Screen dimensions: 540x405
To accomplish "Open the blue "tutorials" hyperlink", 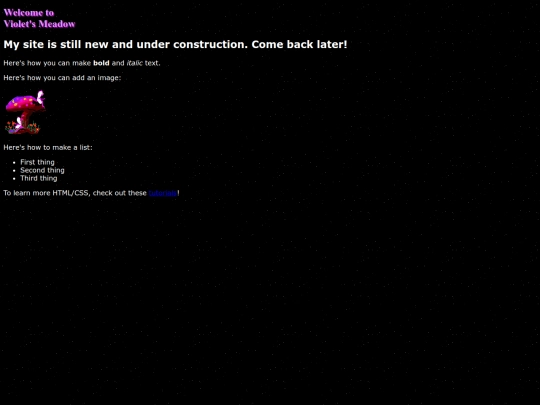I will click(163, 193).
